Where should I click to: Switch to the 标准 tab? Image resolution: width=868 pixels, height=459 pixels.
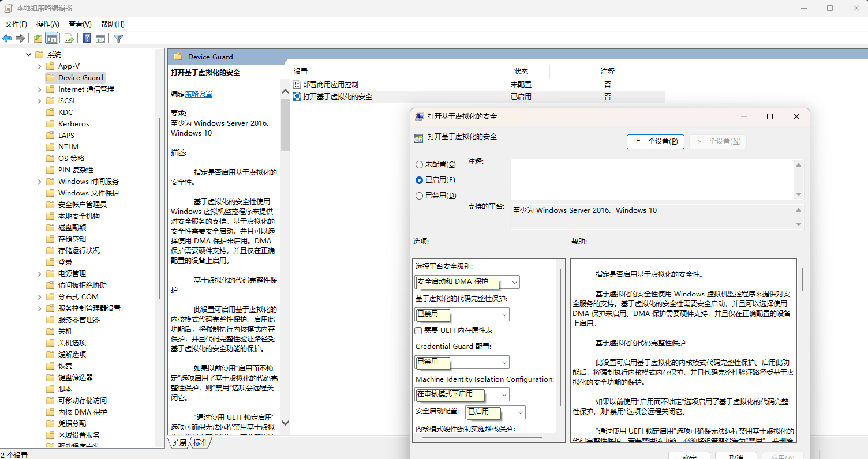[x=200, y=443]
